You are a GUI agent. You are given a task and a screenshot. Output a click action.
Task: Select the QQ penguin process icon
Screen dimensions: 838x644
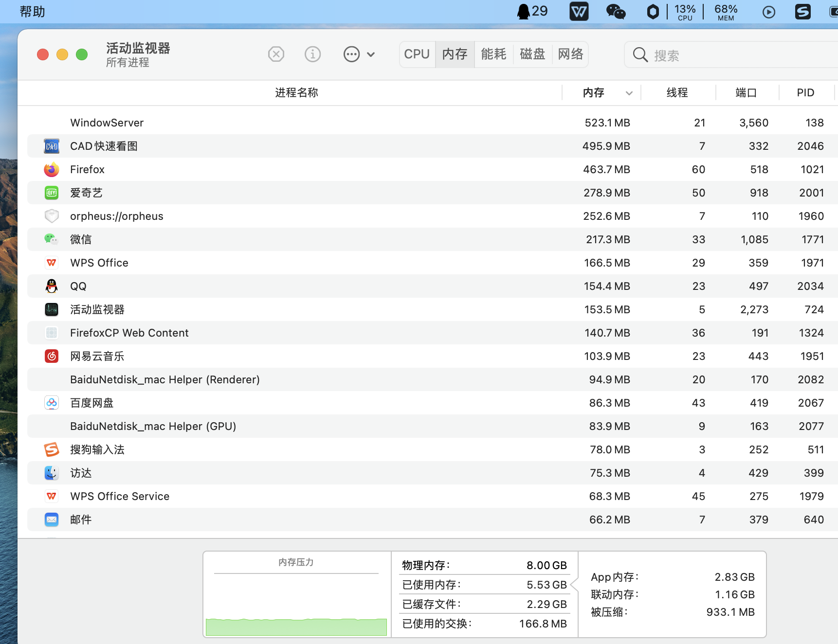52,286
